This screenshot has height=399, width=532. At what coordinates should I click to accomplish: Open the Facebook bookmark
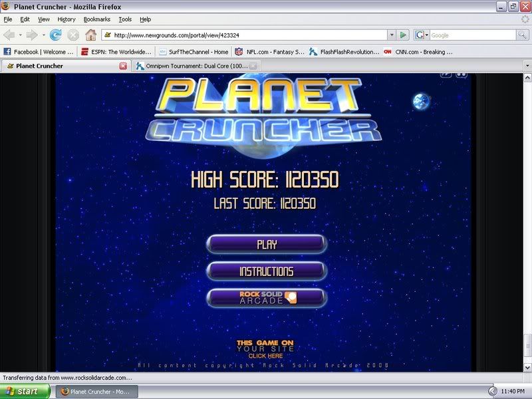38,51
